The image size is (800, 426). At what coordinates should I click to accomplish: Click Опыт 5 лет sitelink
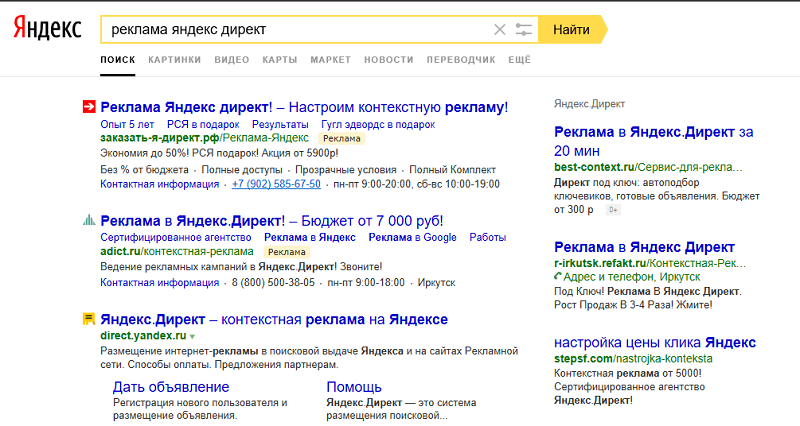click(127, 124)
